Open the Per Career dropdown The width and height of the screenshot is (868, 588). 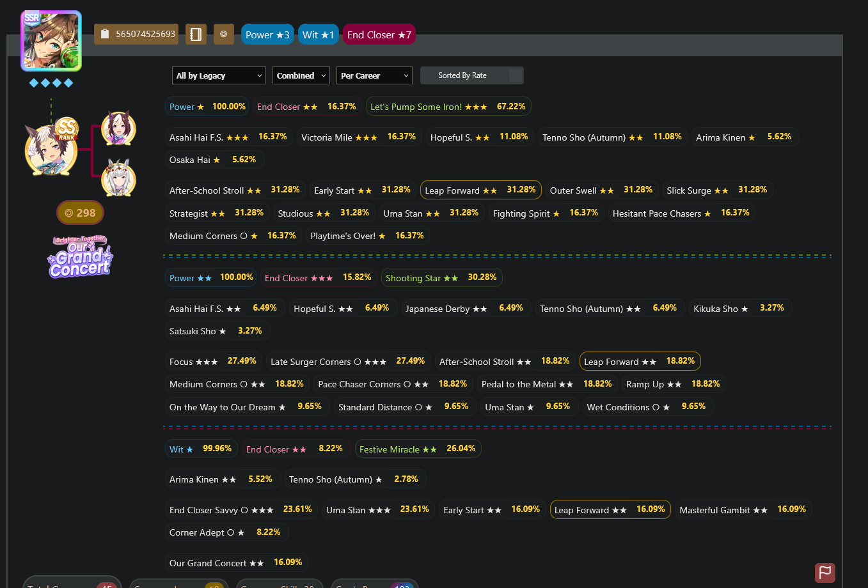[x=374, y=75]
